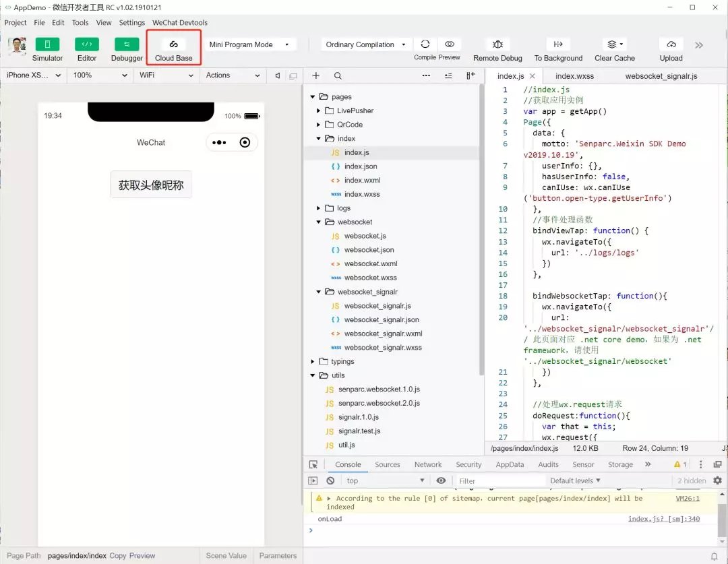Screen dimensions: 728x564
Task: Open the iPhone XS device dropdown
Action: [x=34, y=75]
